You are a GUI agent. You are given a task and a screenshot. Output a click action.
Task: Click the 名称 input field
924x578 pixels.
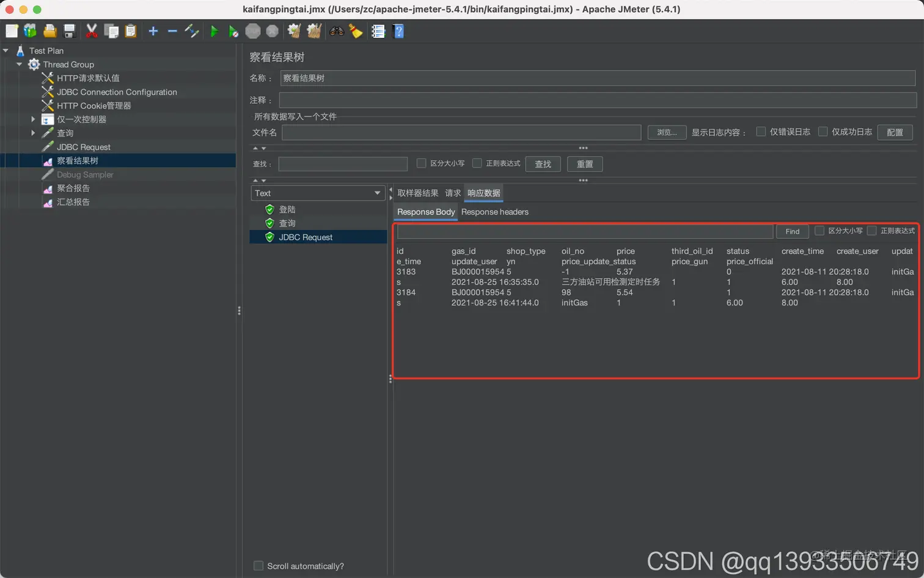coord(598,78)
